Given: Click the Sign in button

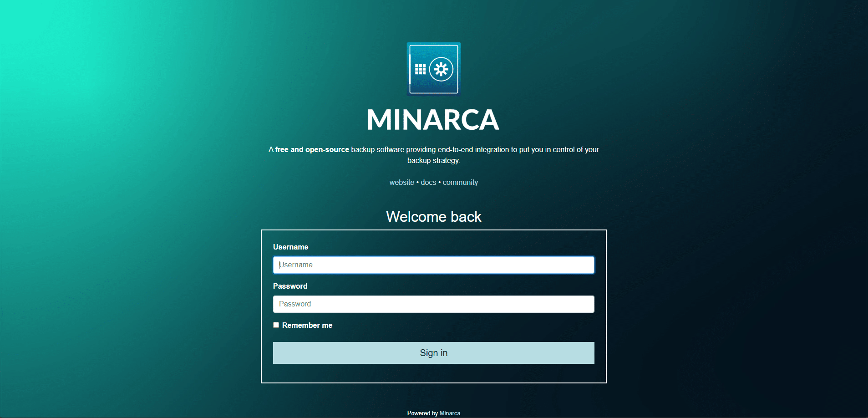Looking at the screenshot, I should tap(434, 353).
